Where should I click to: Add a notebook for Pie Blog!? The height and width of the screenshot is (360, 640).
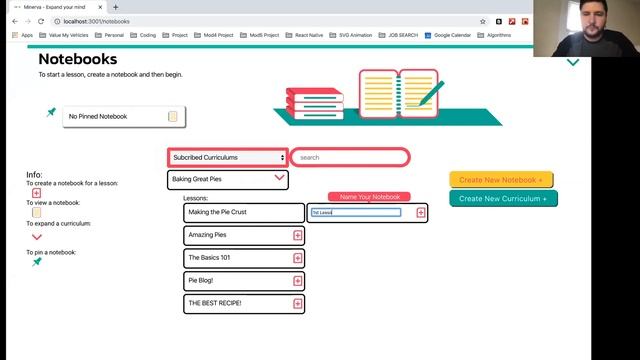(x=297, y=281)
